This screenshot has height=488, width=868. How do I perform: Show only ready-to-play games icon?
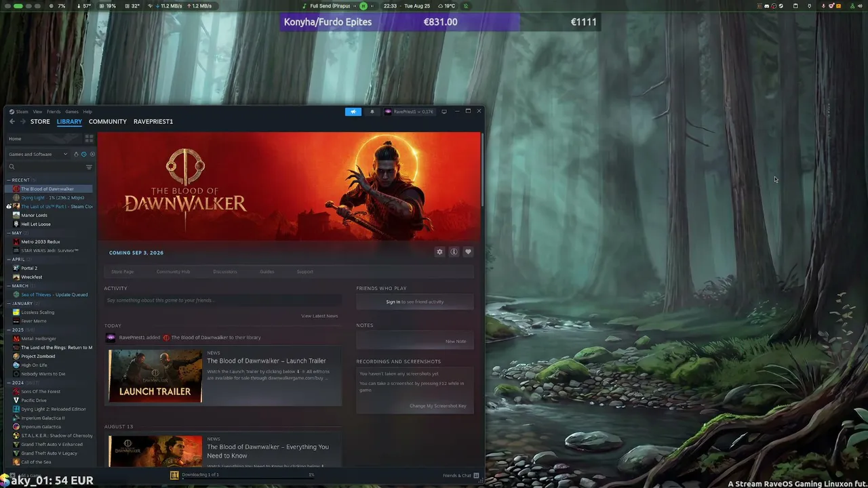(x=92, y=154)
